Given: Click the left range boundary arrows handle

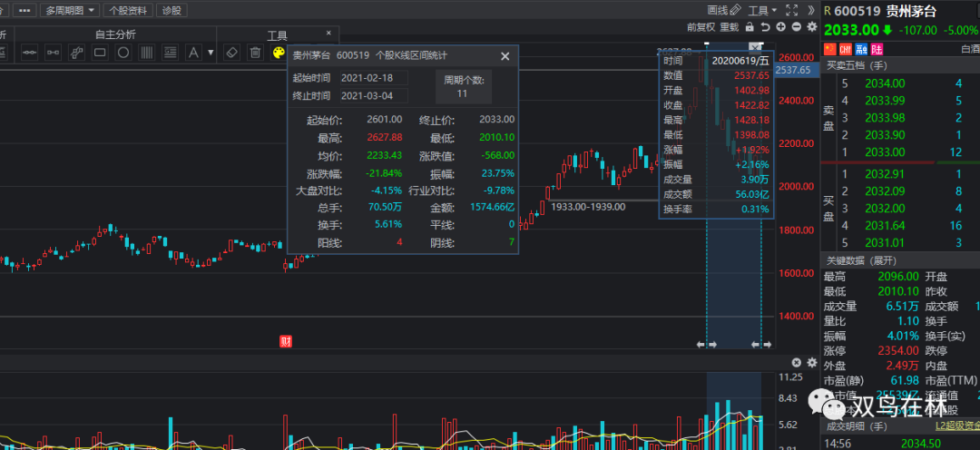Looking at the screenshot, I should point(707,345).
